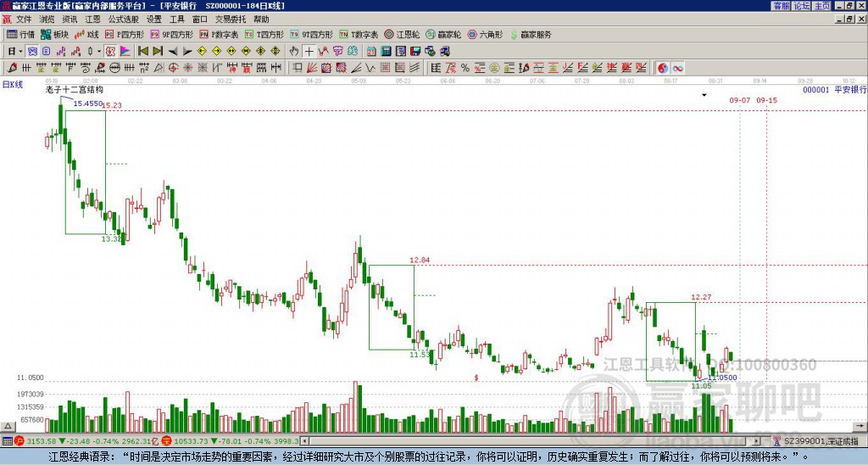This screenshot has height=465, width=868.
Task: Click the Shenzhen index 10533.73 status text
Action: [x=189, y=441]
